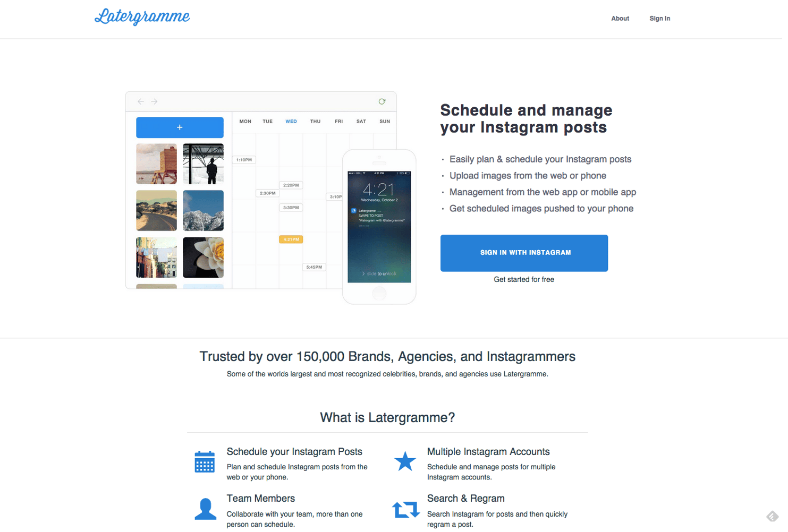Select the lifeguard tower thumbnail
The height and width of the screenshot is (532, 788).
[156, 164]
